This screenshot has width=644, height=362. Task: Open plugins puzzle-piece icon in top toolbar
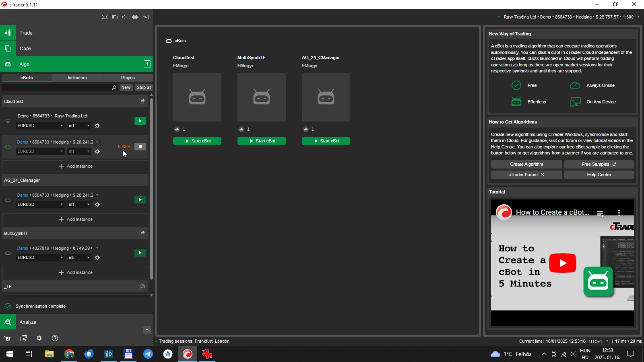click(x=135, y=17)
